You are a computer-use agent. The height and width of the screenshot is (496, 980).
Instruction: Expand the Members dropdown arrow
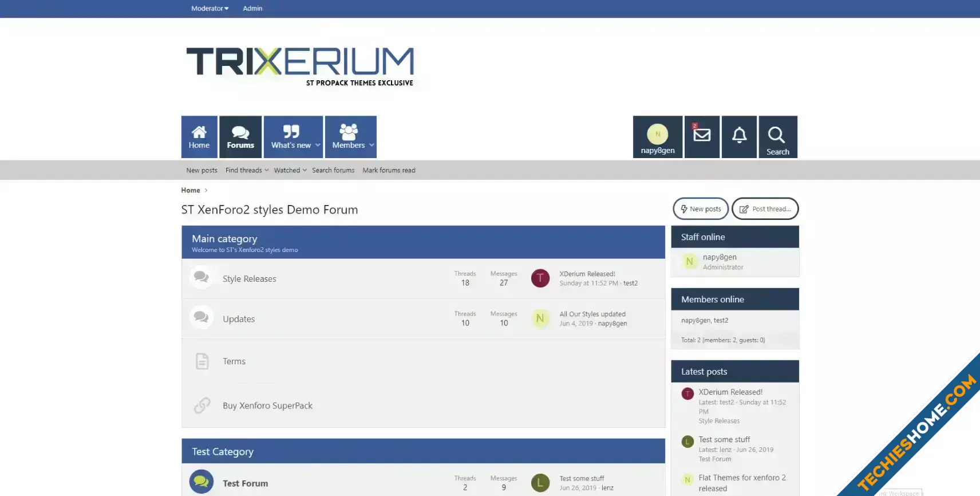(372, 145)
